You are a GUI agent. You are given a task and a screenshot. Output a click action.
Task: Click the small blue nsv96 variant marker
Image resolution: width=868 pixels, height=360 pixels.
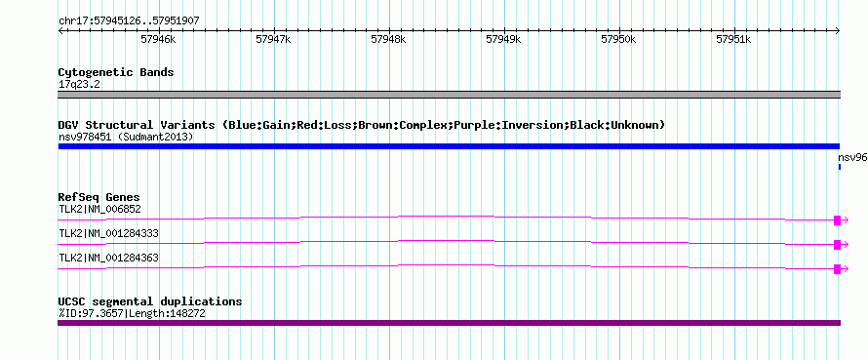pyautogui.click(x=839, y=167)
